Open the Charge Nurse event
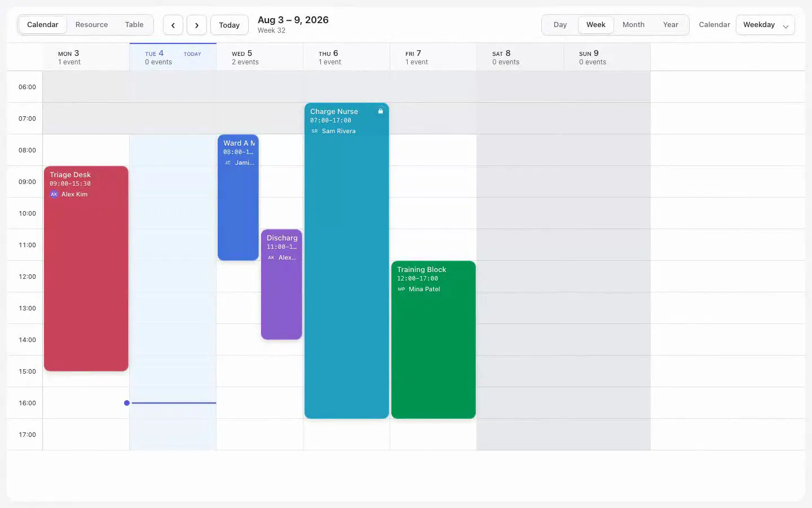This screenshot has height=508, width=812. click(x=347, y=261)
